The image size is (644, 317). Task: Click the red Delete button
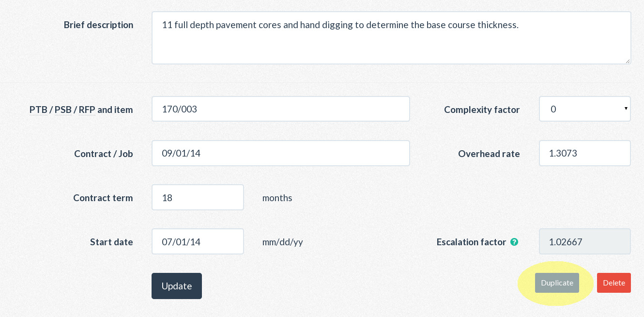tap(613, 283)
